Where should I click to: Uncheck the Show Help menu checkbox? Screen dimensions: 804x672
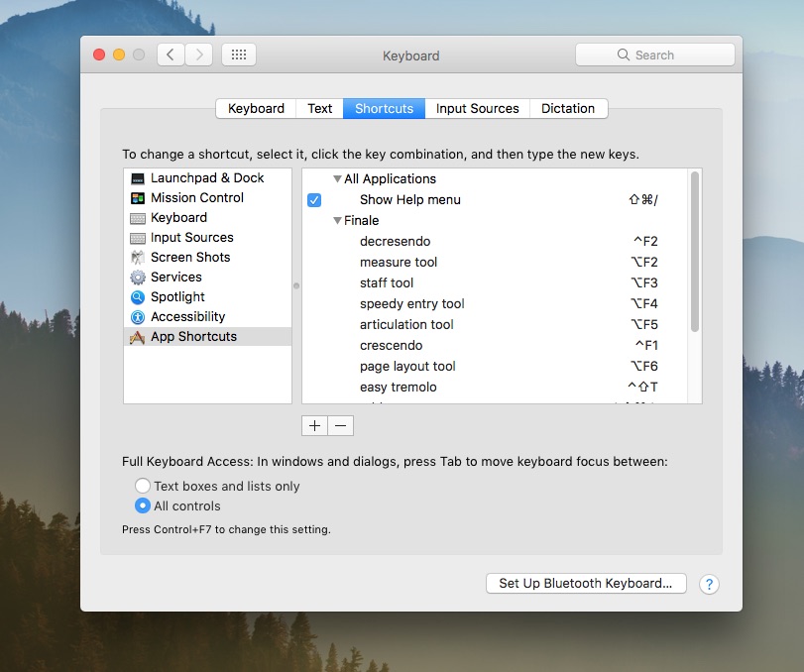point(314,200)
